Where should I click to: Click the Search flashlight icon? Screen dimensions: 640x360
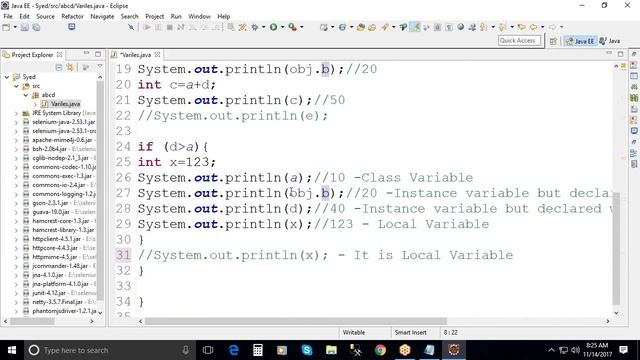coord(384,27)
